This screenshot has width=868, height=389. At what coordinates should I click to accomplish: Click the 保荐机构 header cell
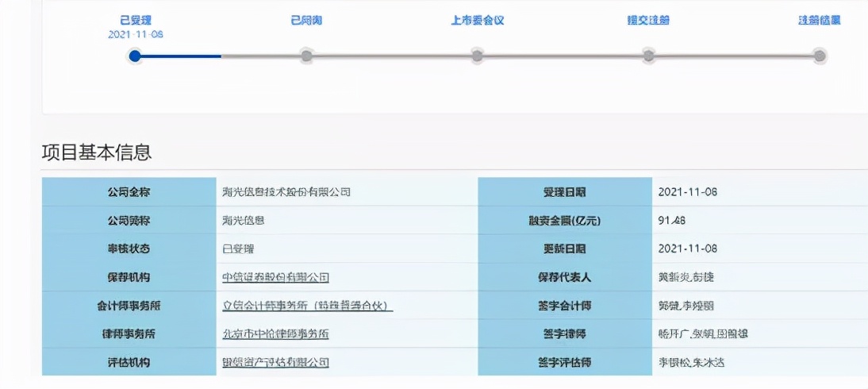[129, 277]
